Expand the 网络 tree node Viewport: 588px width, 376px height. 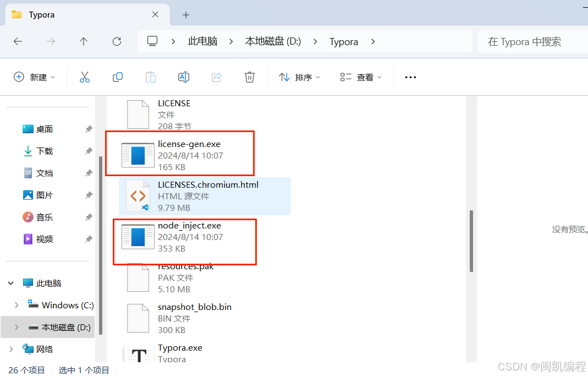pos(11,350)
